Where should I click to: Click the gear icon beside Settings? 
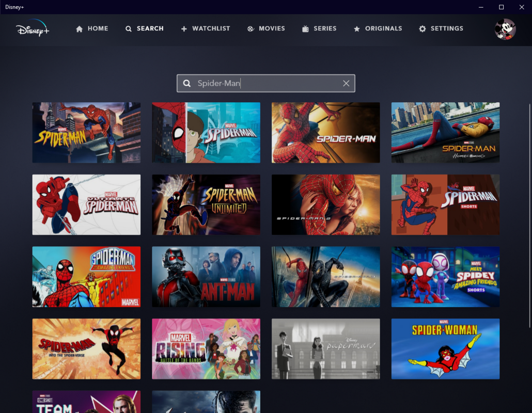tap(423, 29)
